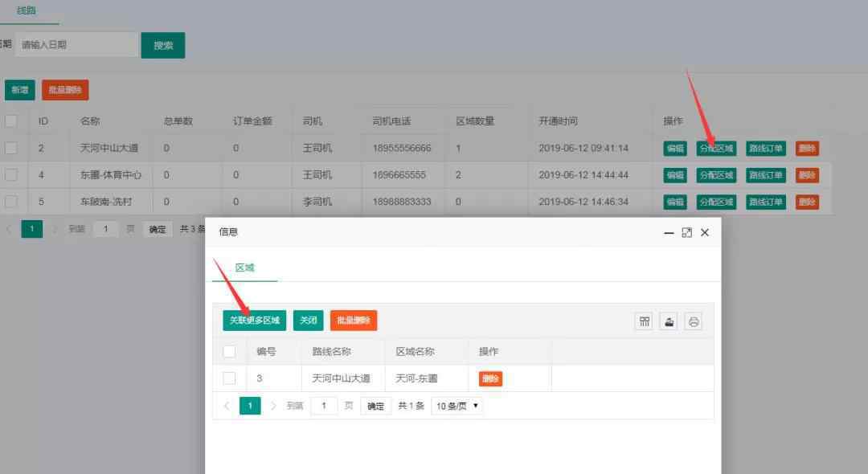Click main page 批量删除 button

coord(65,90)
